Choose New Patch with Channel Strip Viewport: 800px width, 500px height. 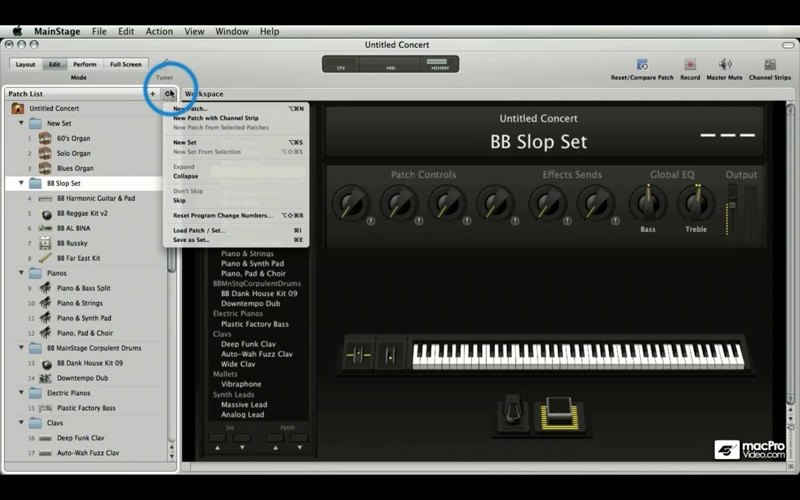(x=236, y=118)
